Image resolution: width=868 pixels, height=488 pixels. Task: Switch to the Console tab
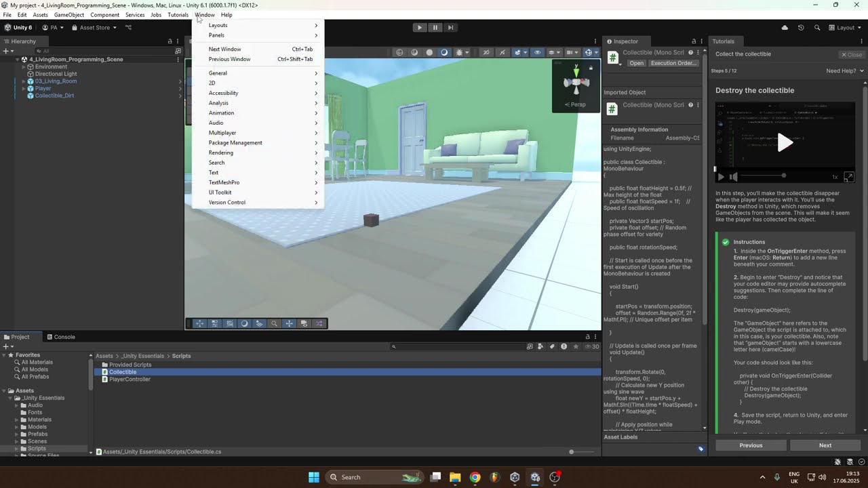tap(60, 337)
